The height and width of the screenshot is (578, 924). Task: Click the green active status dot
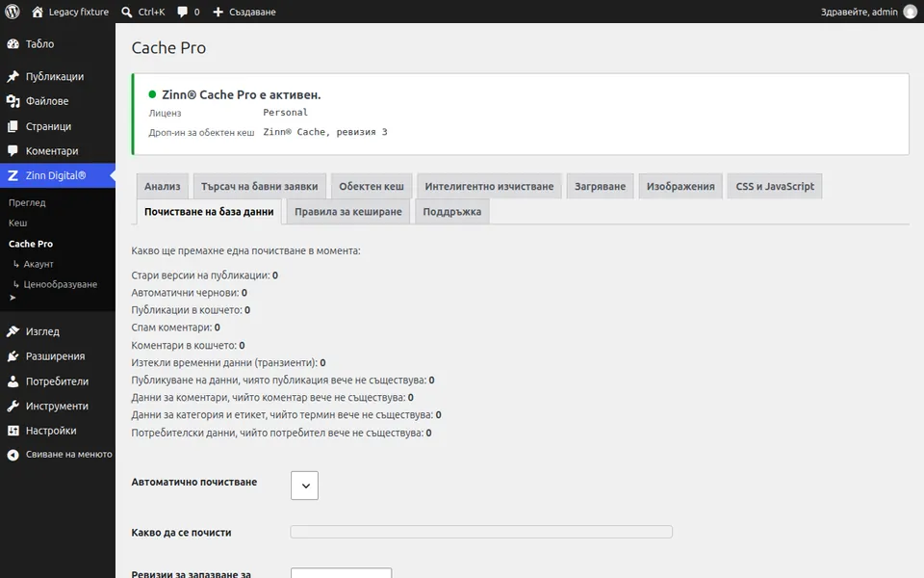point(152,94)
